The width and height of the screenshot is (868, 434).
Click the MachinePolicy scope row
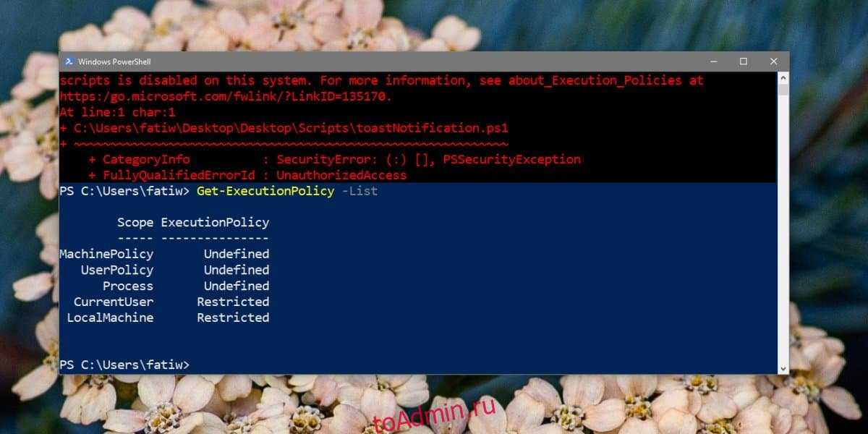coord(164,254)
